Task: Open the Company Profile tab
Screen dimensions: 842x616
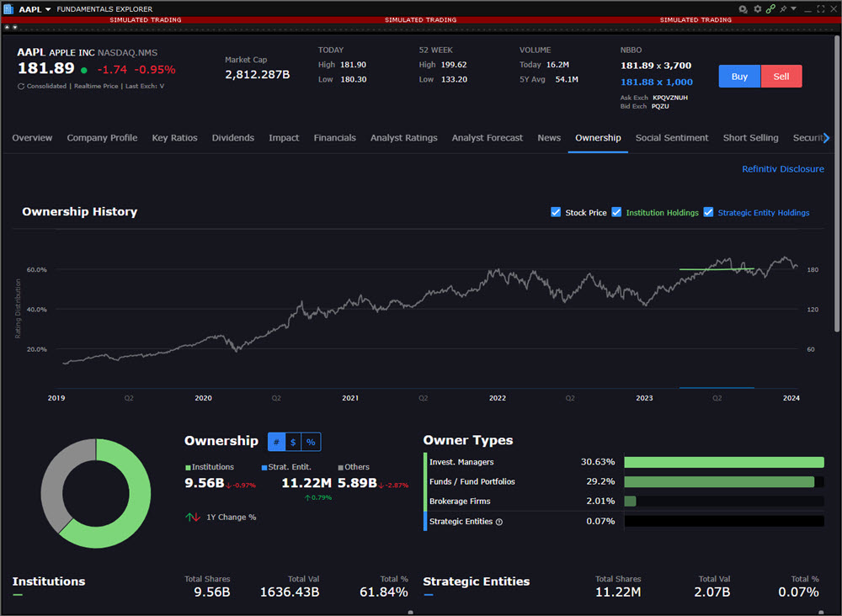Action: pos(102,138)
